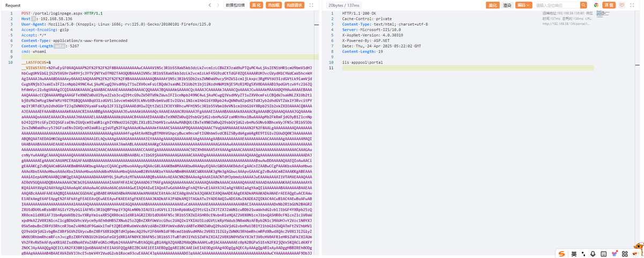Click the Content-Length: 19 response header
Viewport: 644px width, 258px height.
click(362, 51)
